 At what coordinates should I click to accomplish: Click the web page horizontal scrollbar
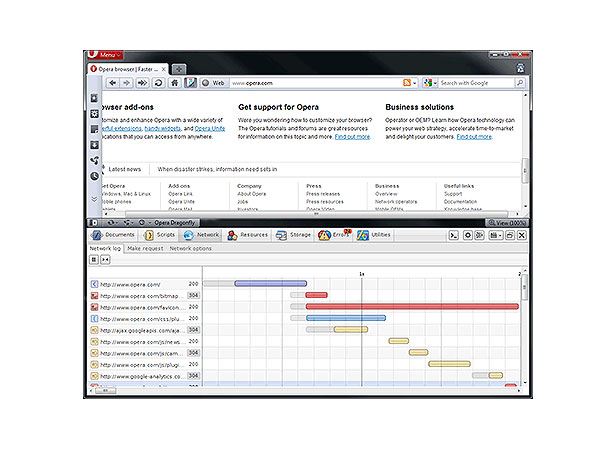316,214
